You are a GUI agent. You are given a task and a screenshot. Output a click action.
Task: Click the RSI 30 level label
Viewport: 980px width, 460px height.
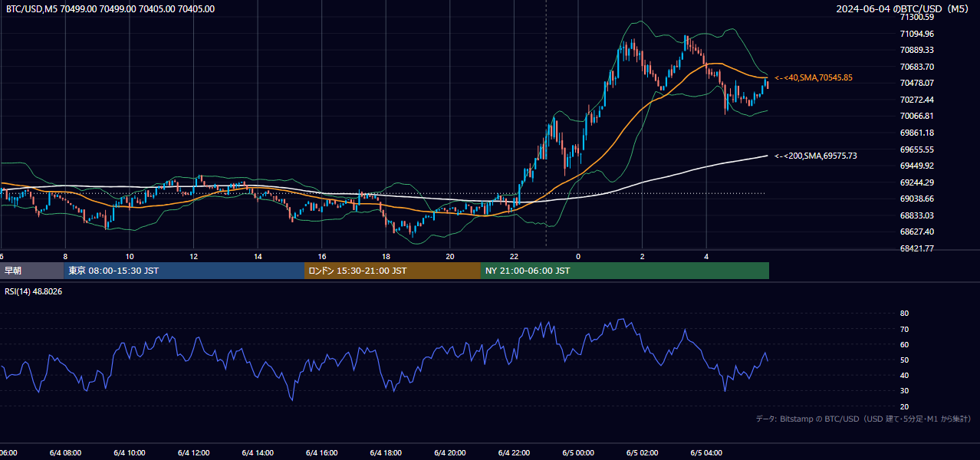pos(904,391)
